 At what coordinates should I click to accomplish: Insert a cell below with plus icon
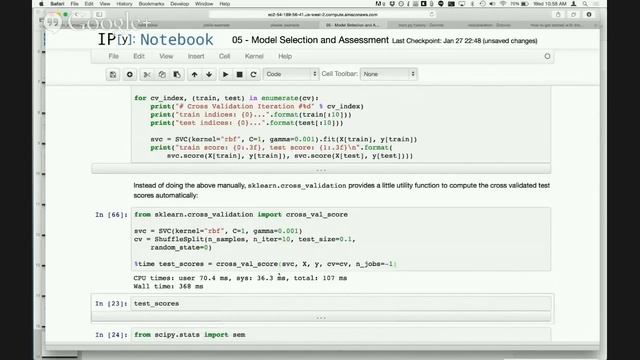tap(130, 74)
